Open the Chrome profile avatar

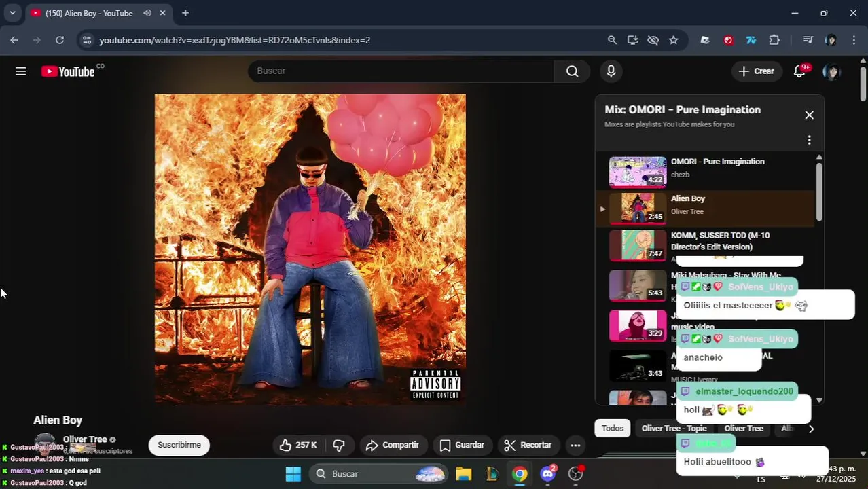(x=831, y=40)
